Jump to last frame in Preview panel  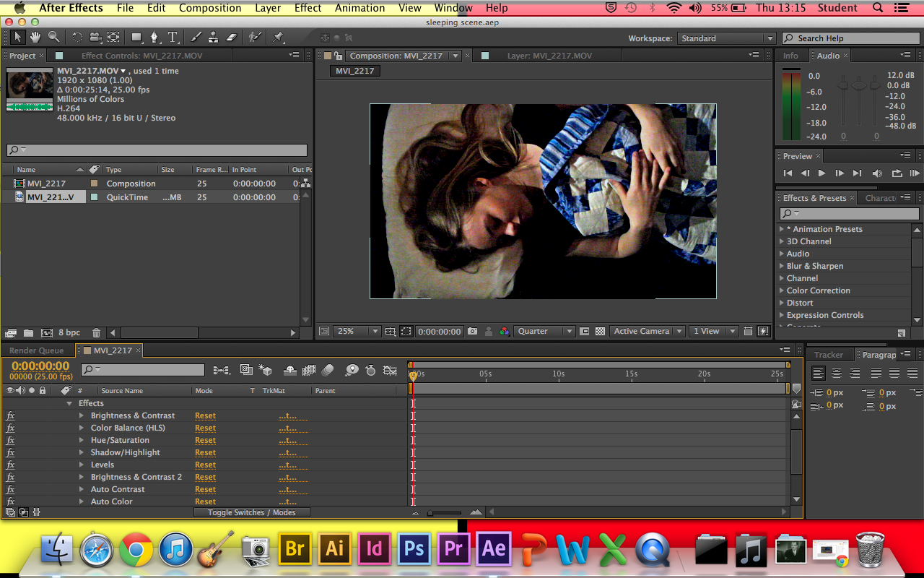click(x=857, y=173)
